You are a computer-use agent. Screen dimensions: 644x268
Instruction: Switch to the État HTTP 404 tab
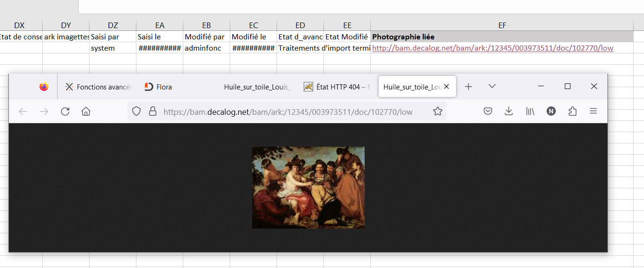(337, 87)
